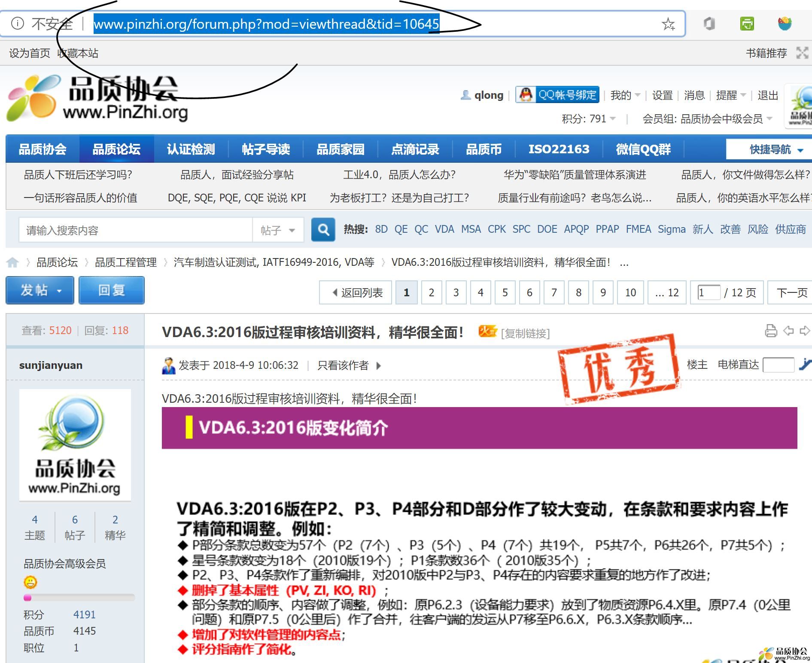Go to previous thread arrow icon

788,331
